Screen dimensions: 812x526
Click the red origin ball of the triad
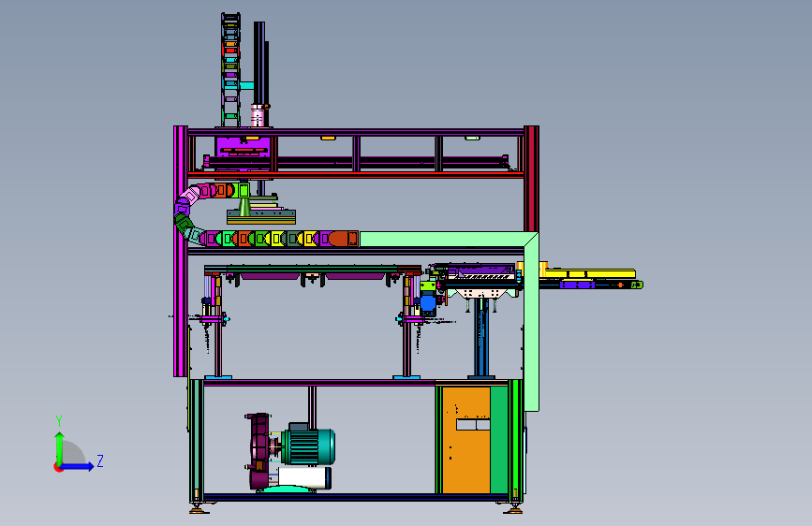point(57,467)
